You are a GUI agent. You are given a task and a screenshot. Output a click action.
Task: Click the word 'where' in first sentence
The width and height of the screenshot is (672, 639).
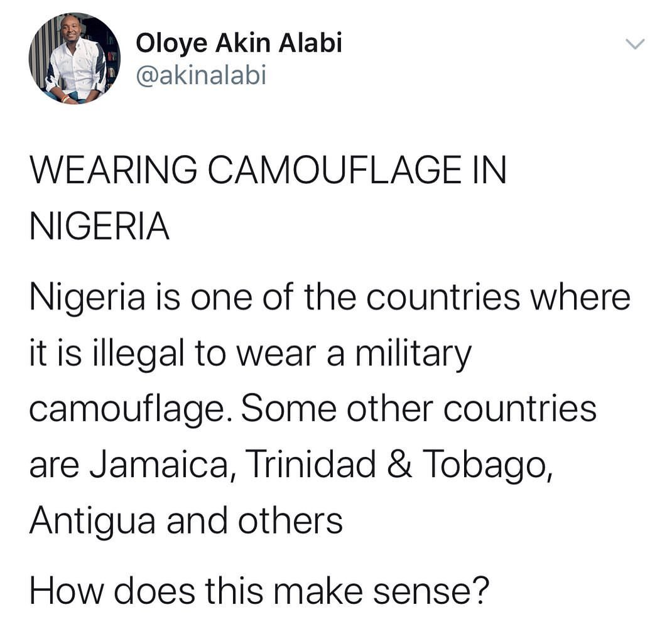click(x=581, y=297)
